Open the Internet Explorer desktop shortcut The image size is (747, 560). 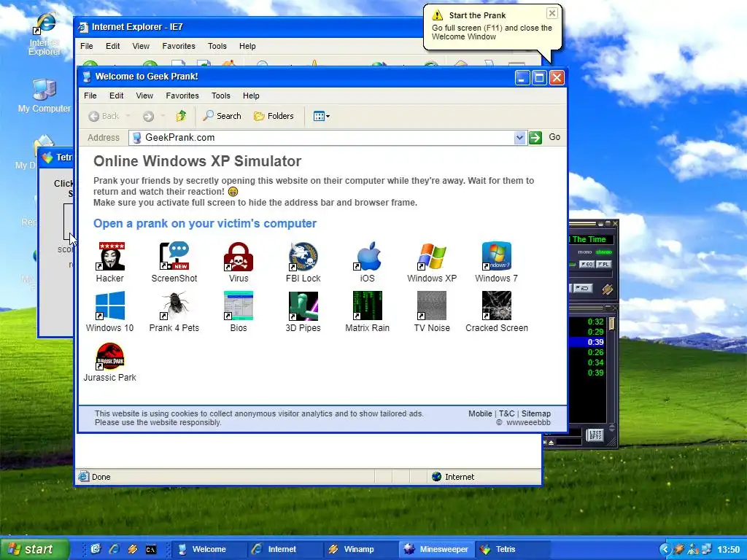coord(44,34)
